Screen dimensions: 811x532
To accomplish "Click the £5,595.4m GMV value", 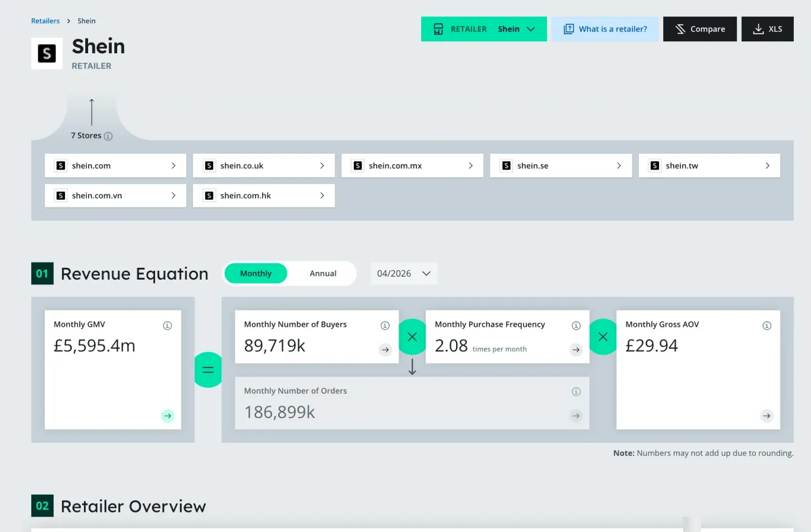I will pyautogui.click(x=95, y=346).
